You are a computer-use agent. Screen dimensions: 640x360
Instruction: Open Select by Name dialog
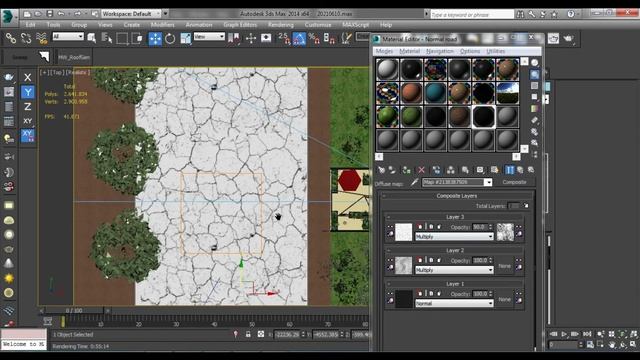(x=107, y=38)
